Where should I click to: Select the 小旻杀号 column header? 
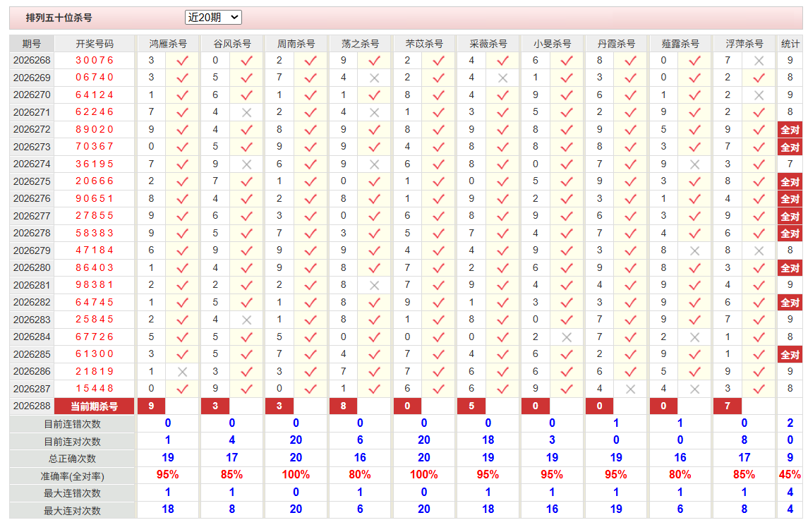point(552,44)
